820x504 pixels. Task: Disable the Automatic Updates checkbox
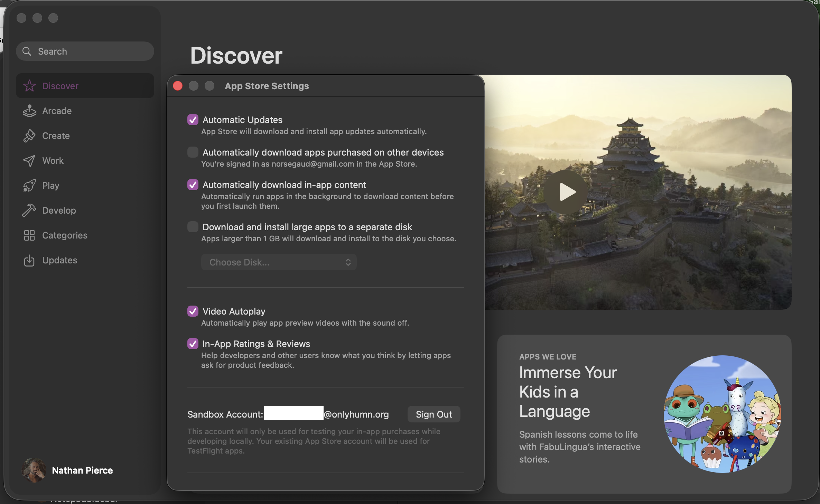pyautogui.click(x=193, y=120)
